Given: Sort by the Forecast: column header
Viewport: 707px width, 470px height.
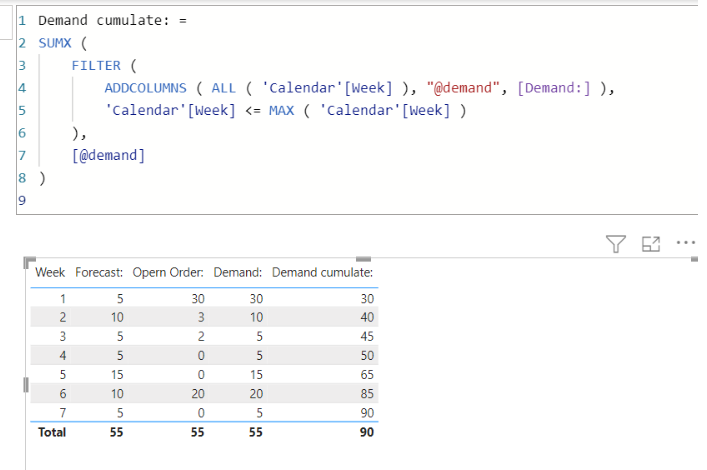Looking at the screenshot, I should point(99,272).
